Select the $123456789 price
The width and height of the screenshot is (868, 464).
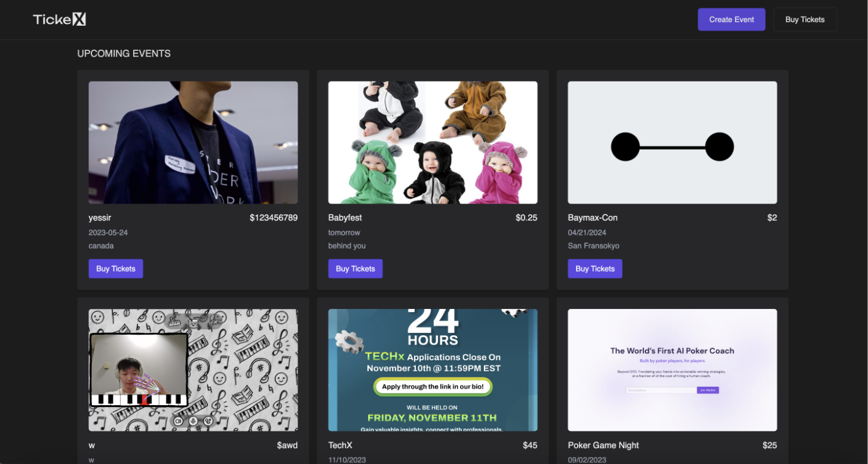point(274,218)
